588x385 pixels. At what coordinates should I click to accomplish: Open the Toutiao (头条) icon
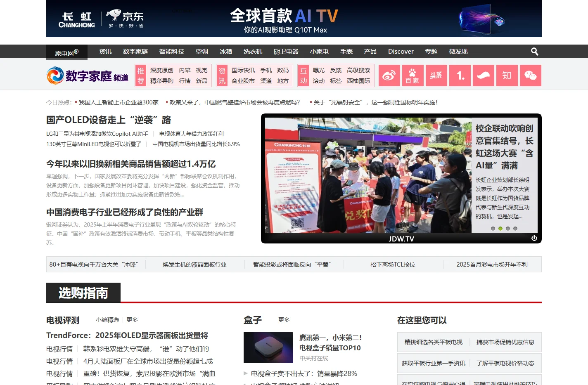point(436,76)
